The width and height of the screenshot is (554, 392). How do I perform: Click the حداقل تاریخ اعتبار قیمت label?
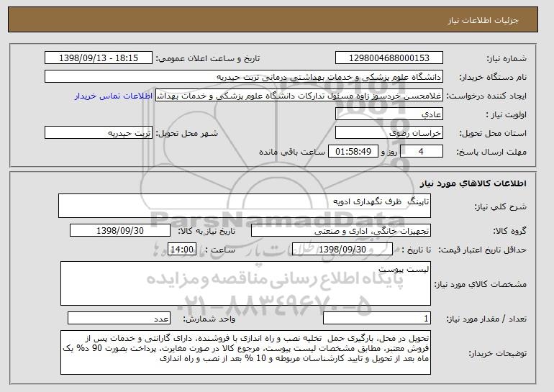click(x=483, y=250)
